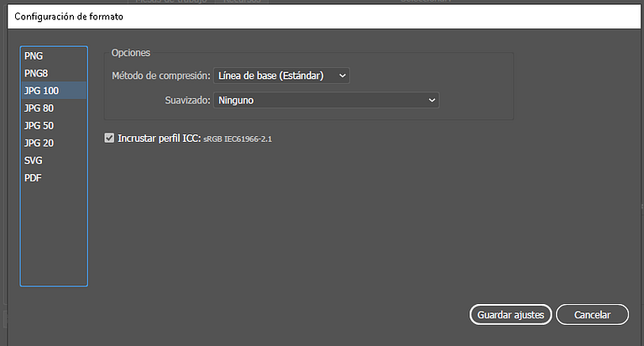
Task: Click the chevron arrow on the Ninguno box
Action: 432,100
